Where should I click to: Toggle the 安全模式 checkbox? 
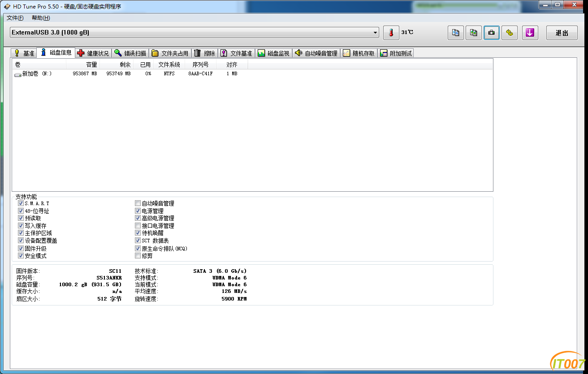click(x=21, y=256)
